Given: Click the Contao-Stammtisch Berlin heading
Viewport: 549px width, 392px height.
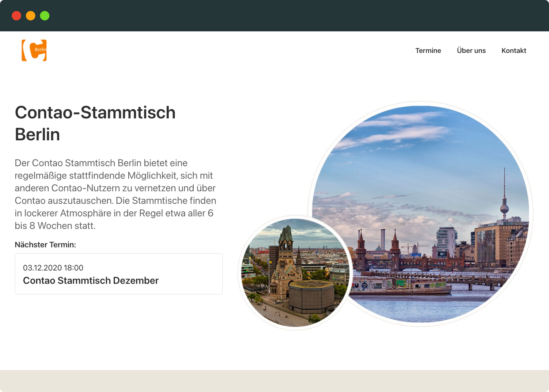Looking at the screenshot, I should [95, 123].
